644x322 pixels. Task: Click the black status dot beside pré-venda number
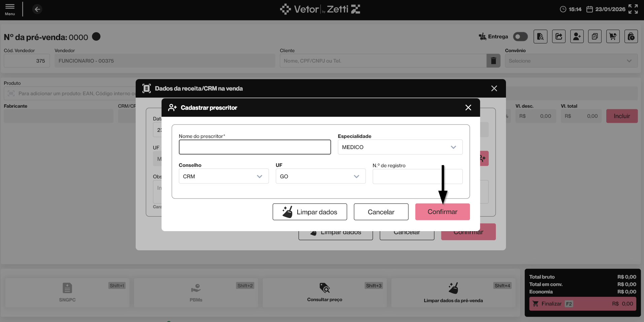pyautogui.click(x=96, y=36)
